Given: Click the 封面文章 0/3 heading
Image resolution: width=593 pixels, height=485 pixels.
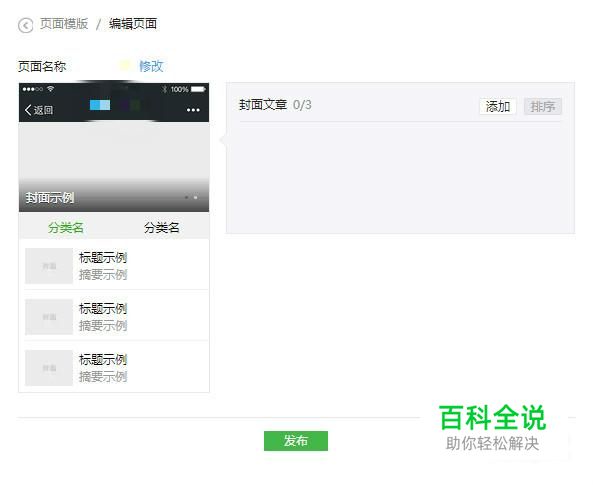Looking at the screenshot, I should click(275, 105).
